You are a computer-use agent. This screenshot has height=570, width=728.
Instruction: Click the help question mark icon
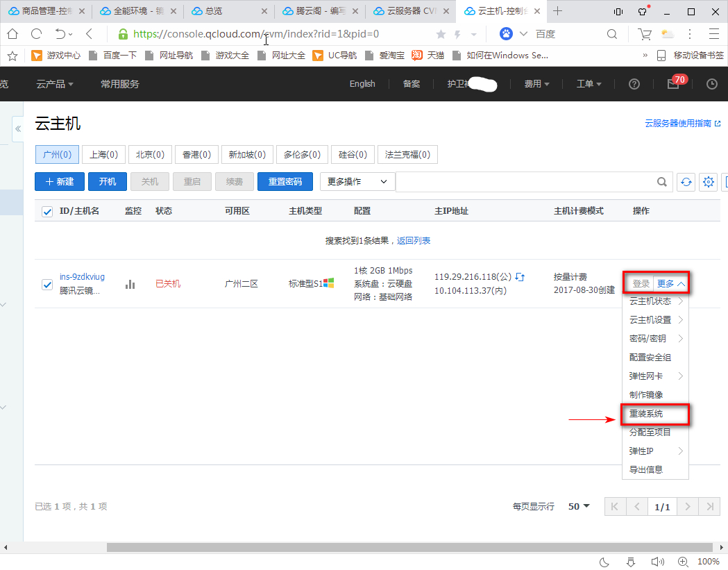(634, 84)
